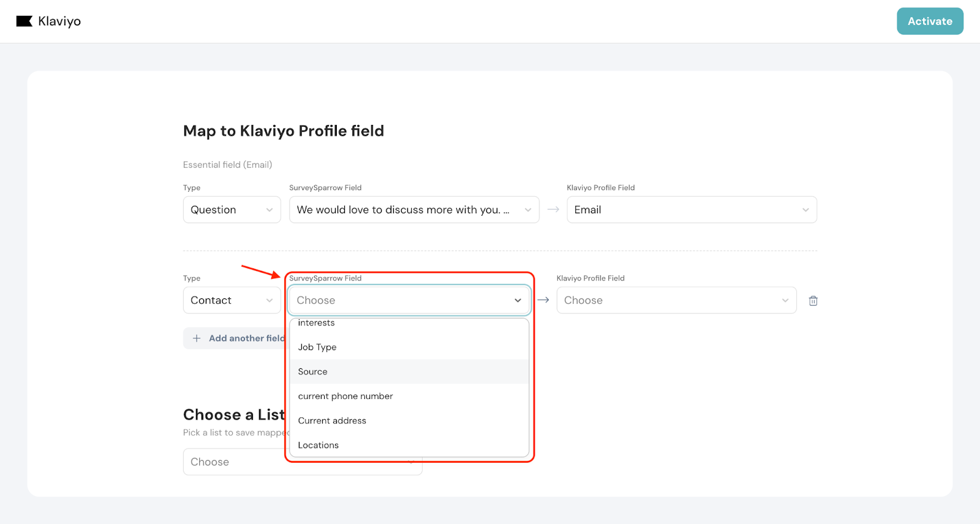Click the chevron in the Question type box
The image size is (980, 524).
click(269, 210)
